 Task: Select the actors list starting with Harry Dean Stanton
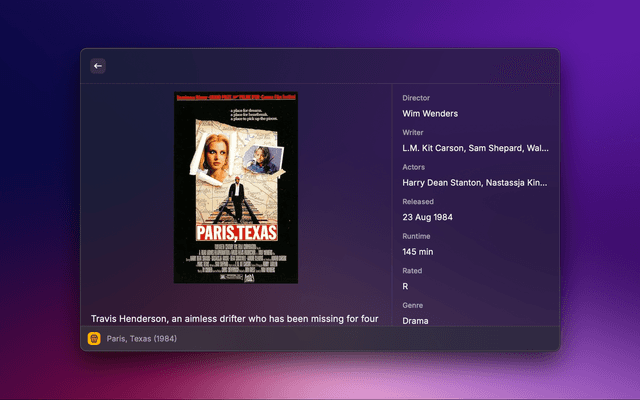tap(475, 183)
